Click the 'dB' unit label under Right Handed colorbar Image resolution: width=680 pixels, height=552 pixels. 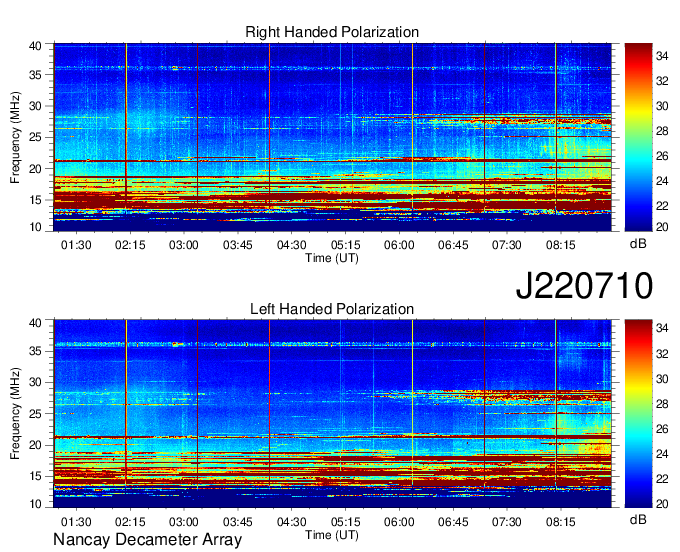(638, 244)
